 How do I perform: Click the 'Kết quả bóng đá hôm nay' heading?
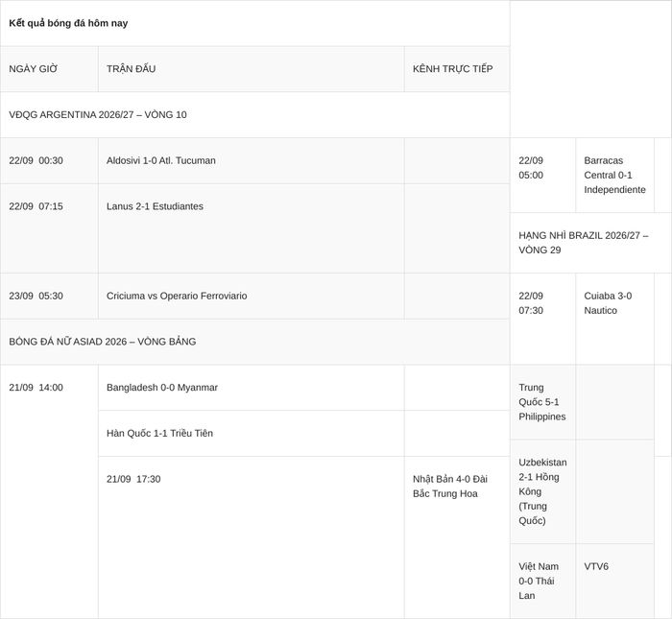[x=68, y=23]
